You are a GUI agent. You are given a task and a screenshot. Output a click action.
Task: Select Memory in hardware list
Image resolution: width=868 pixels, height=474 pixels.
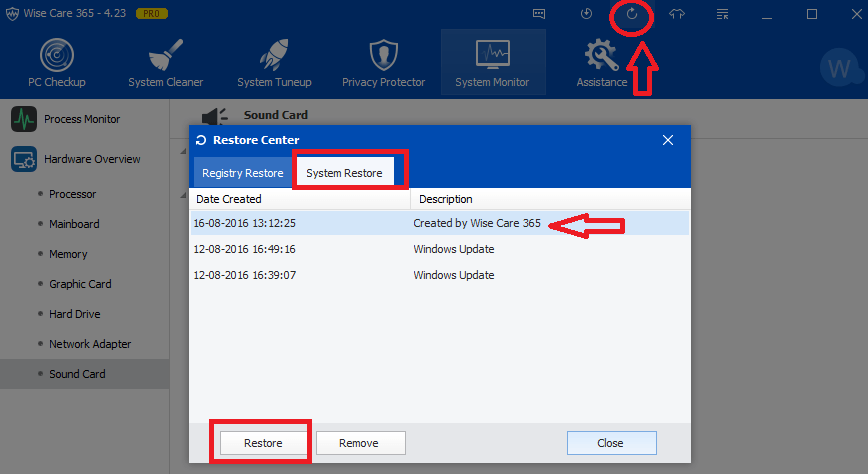(x=68, y=254)
